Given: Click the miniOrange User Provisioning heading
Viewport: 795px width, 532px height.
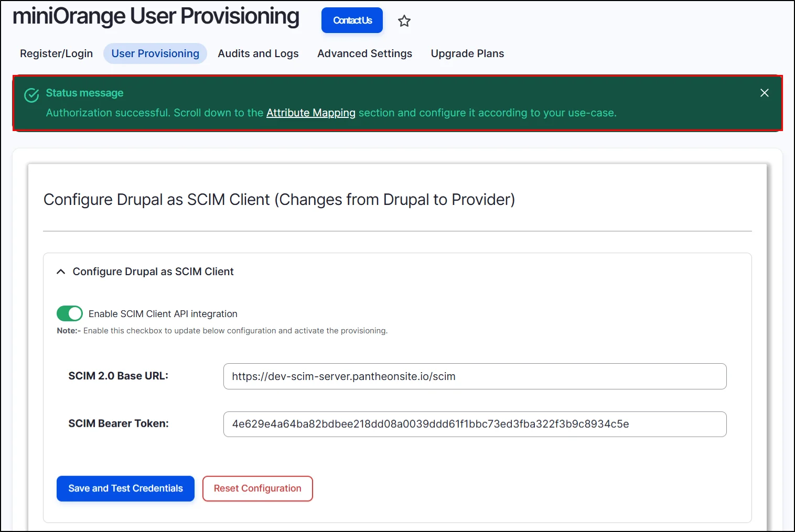Looking at the screenshot, I should tap(156, 17).
